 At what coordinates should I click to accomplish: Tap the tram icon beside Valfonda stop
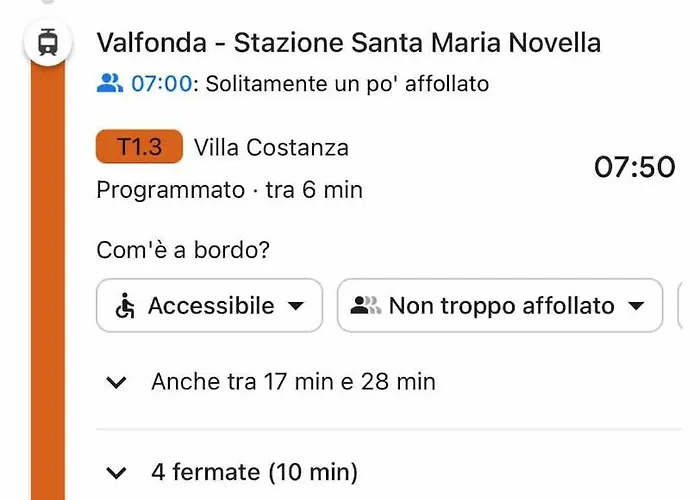[x=48, y=43]
